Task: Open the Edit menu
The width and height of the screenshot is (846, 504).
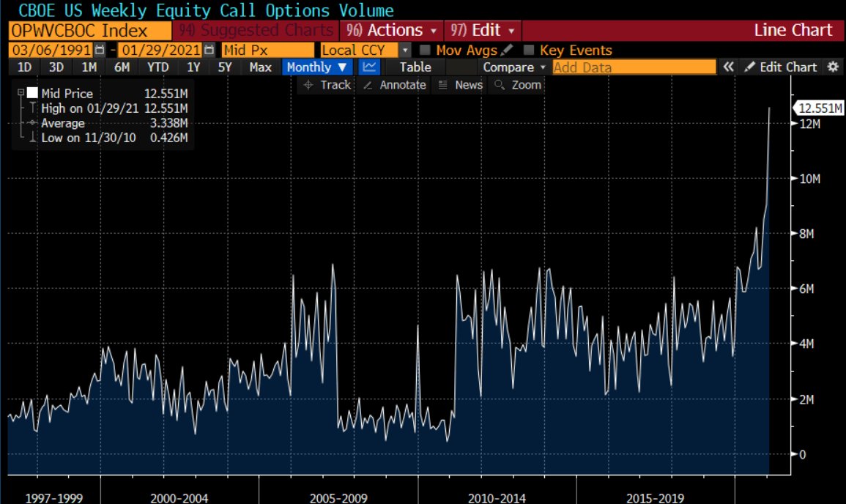Action: (482, 31)
